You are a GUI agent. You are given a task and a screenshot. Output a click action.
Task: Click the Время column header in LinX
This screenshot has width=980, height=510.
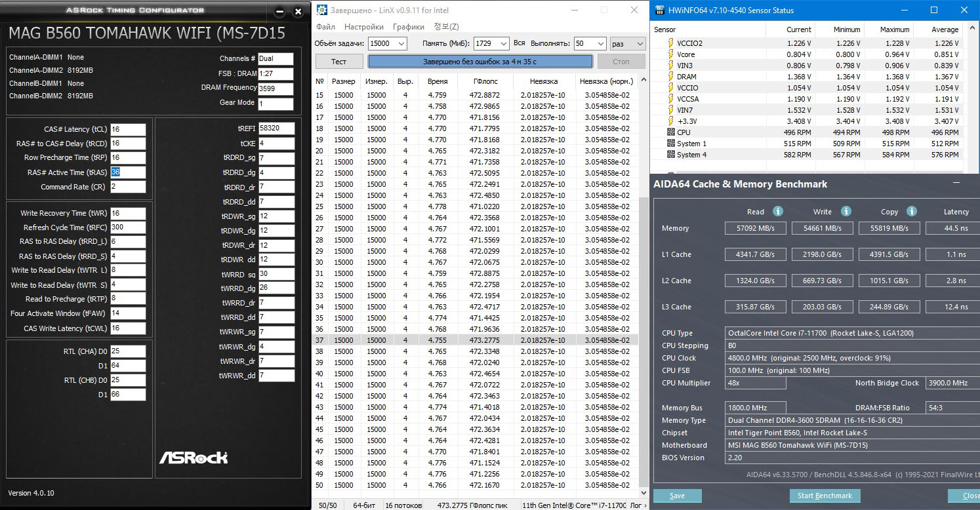(438, 81)
